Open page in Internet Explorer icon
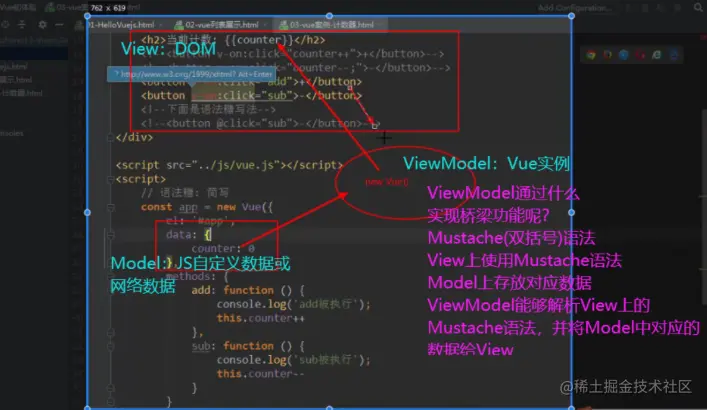 point(656,55)
